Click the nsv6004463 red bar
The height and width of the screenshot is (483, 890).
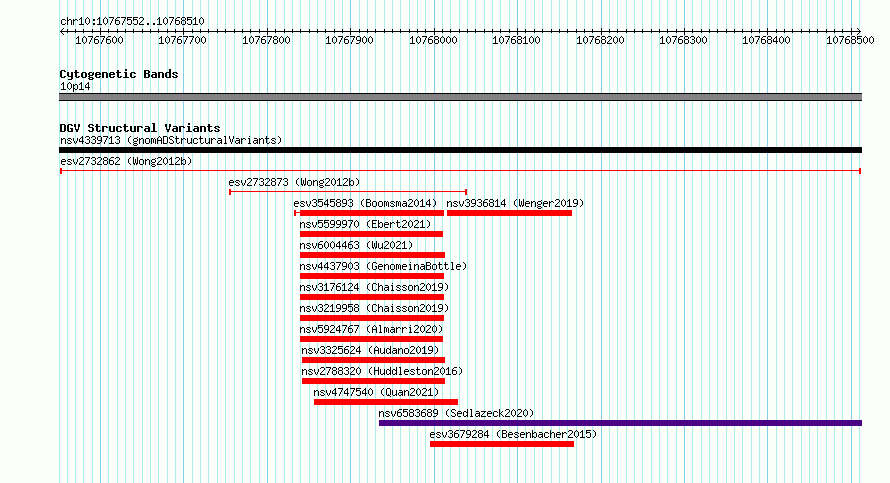click(372, 255)
